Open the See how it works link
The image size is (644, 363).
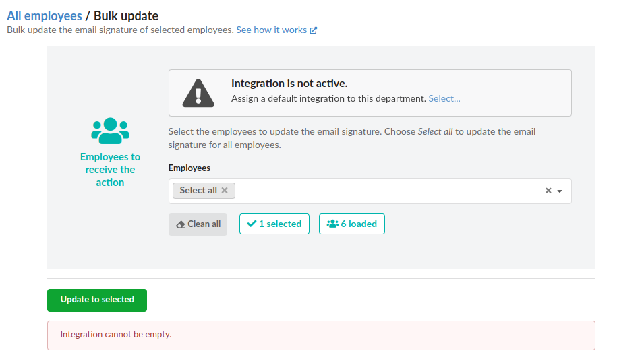pyautogui.click(x=272, y=30)
